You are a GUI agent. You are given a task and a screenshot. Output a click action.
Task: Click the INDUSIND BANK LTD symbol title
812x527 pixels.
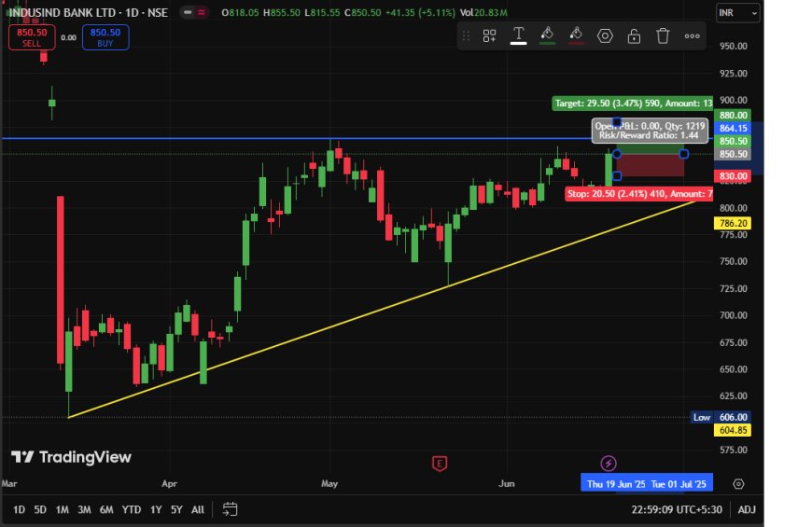[62, 12]
